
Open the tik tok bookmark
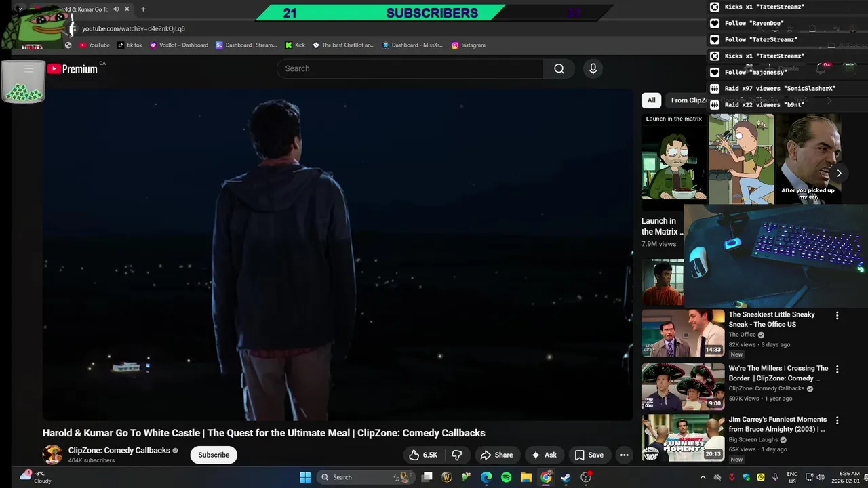(130, 45)
